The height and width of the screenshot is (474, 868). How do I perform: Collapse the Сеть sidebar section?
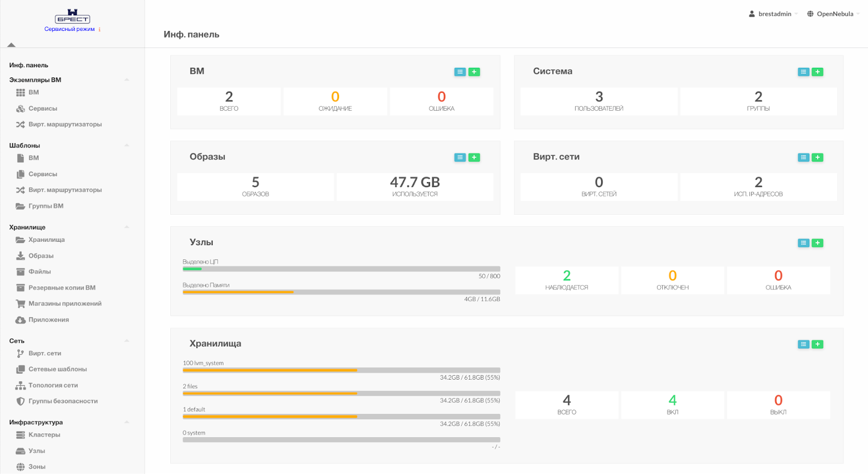click(126, 341)
